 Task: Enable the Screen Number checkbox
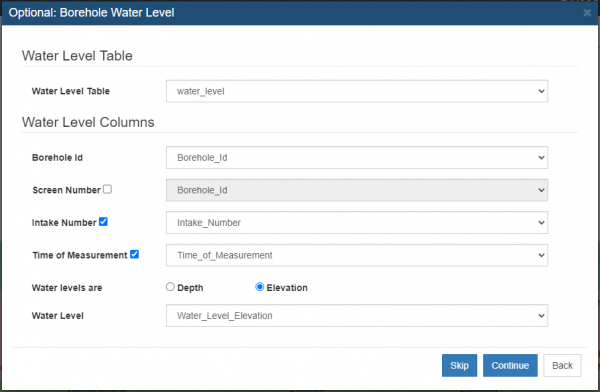click(108, 189)
